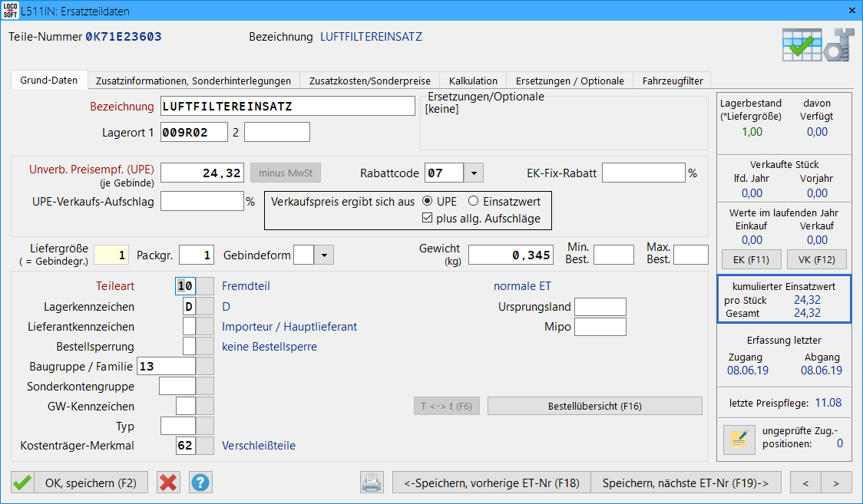Viewport: 863px width, 504px height.
Task: Toggle the 'plus allg. Aufschläge' checkbox
Action: 428,219
